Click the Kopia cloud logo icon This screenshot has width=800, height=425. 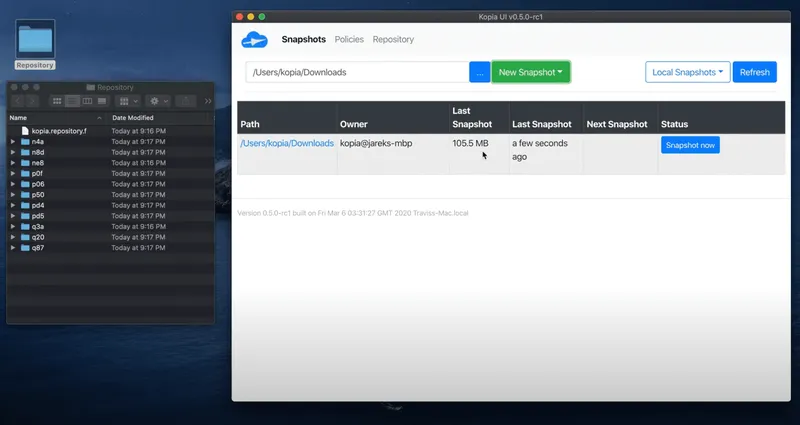click(x=254, y=40)
